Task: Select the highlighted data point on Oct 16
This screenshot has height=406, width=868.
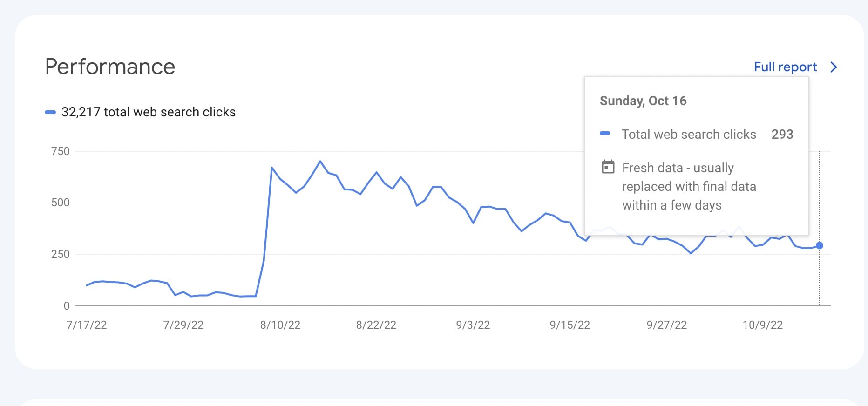Action: click(x=819, y=245)
